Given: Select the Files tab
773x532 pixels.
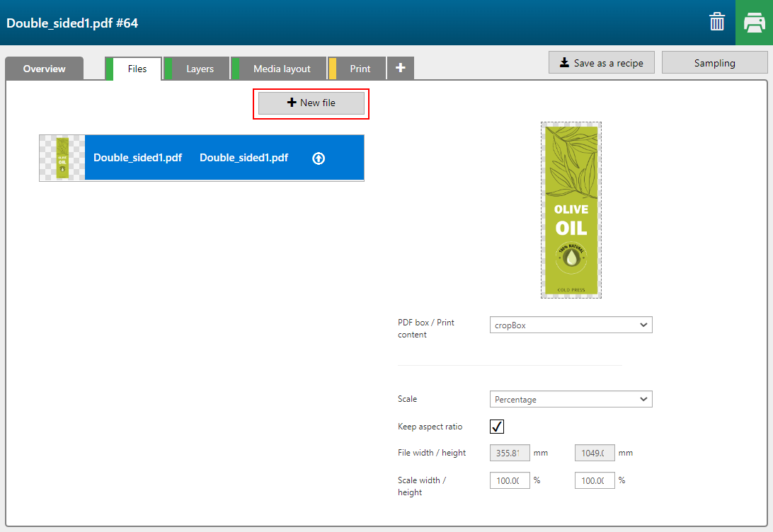Looking at the screenshot, I should [x=137, y=69].
